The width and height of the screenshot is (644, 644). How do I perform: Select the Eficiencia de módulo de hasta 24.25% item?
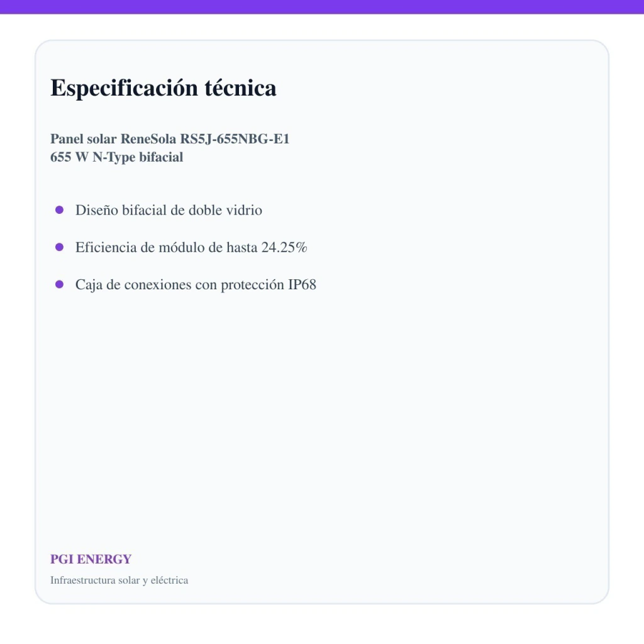pos(191,247)
